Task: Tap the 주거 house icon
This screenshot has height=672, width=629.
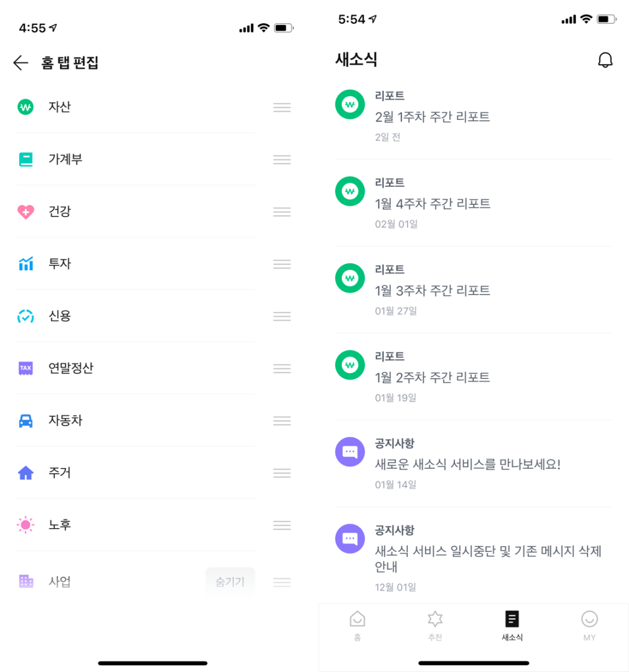Action: click(x=26, y=473)
